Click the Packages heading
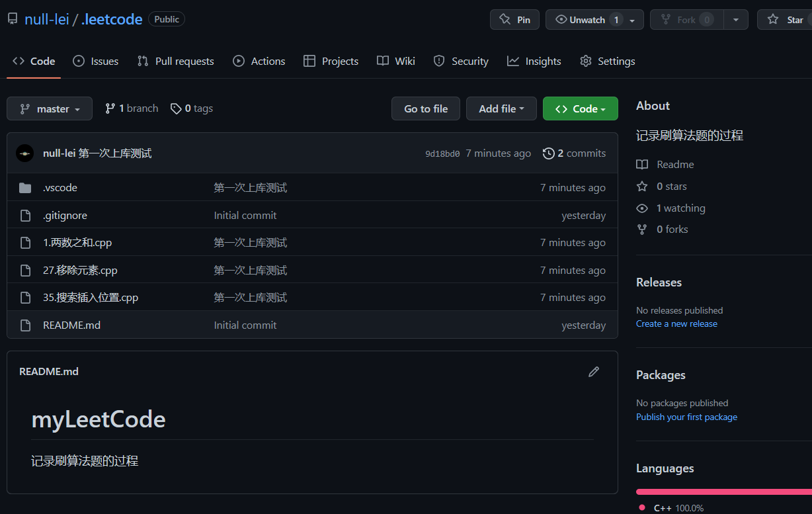Viewport: 812px width, 514px height. 661,375
